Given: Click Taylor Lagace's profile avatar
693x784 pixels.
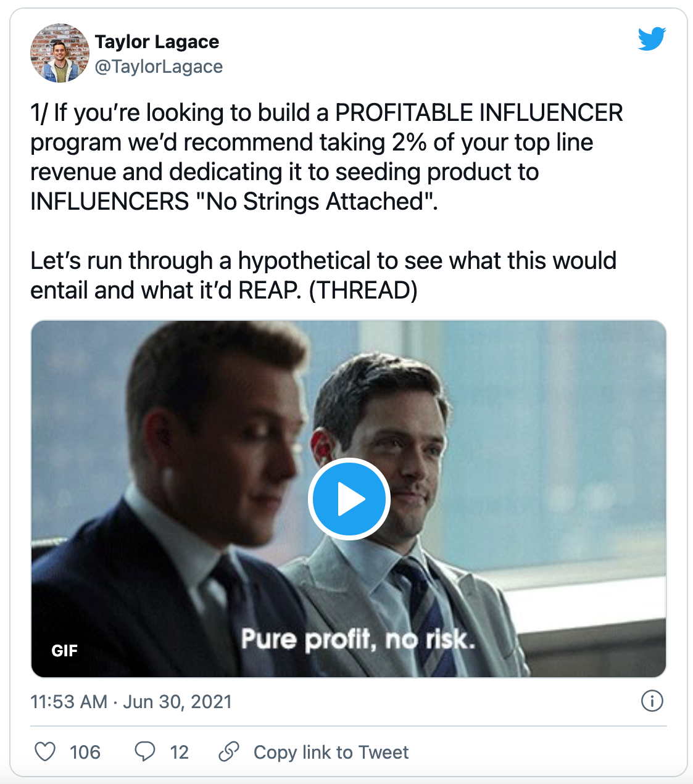Looking at the screenshot, I should tap(60, 53).
